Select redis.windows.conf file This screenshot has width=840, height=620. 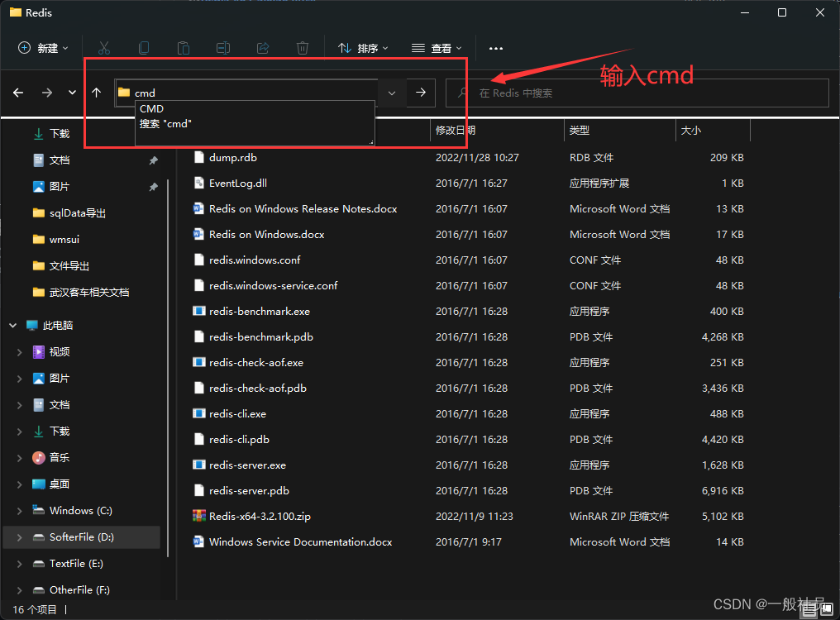[255, 260]
